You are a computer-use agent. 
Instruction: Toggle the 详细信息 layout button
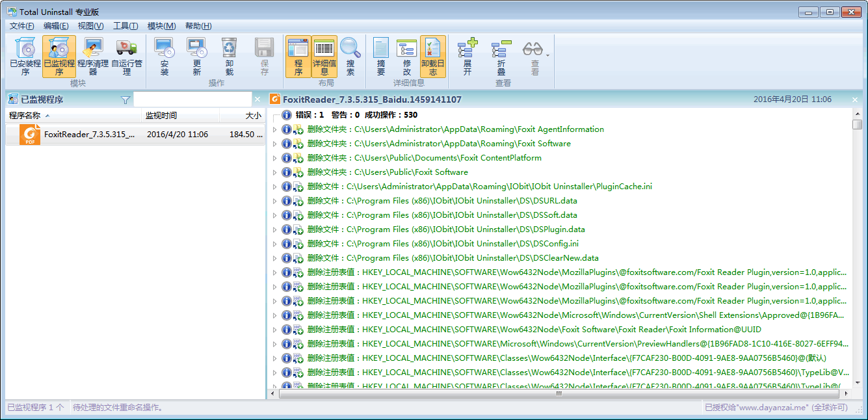point(324,57)
